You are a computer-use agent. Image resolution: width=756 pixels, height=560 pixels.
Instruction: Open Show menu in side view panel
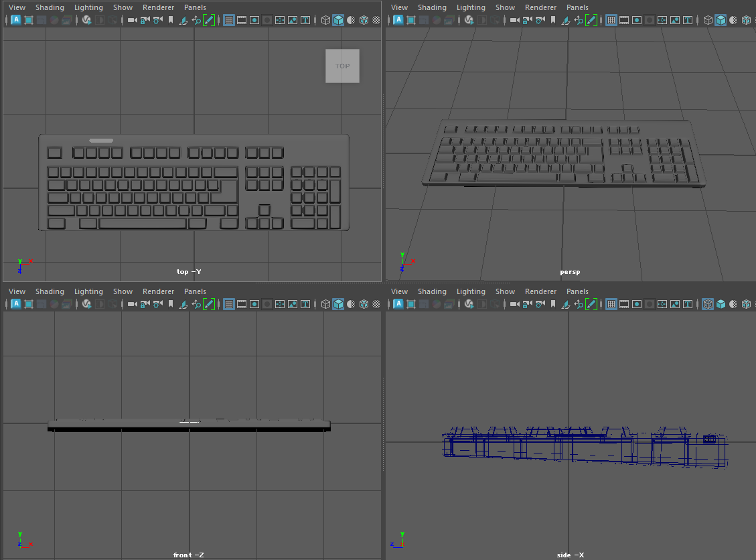(x=506, y=291)
